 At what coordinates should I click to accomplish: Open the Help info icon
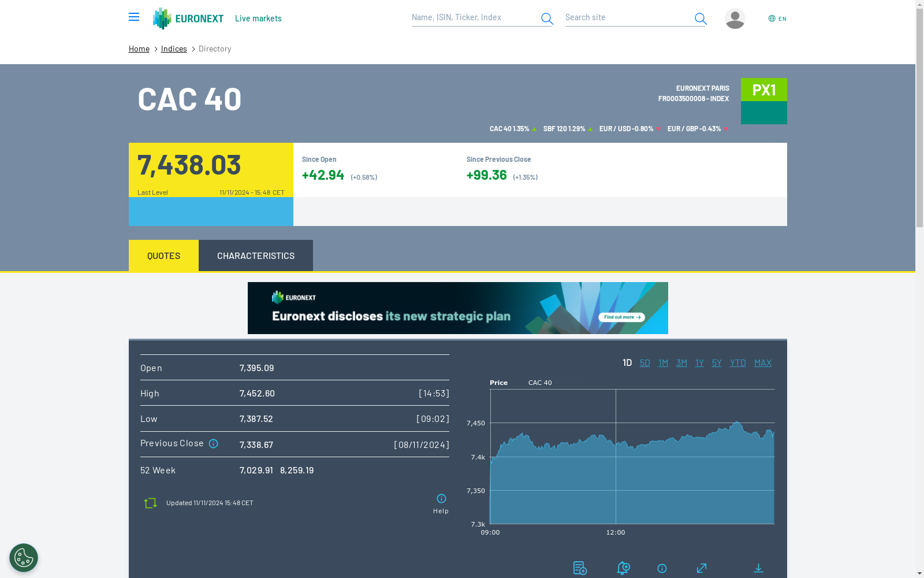coord(441,499)
